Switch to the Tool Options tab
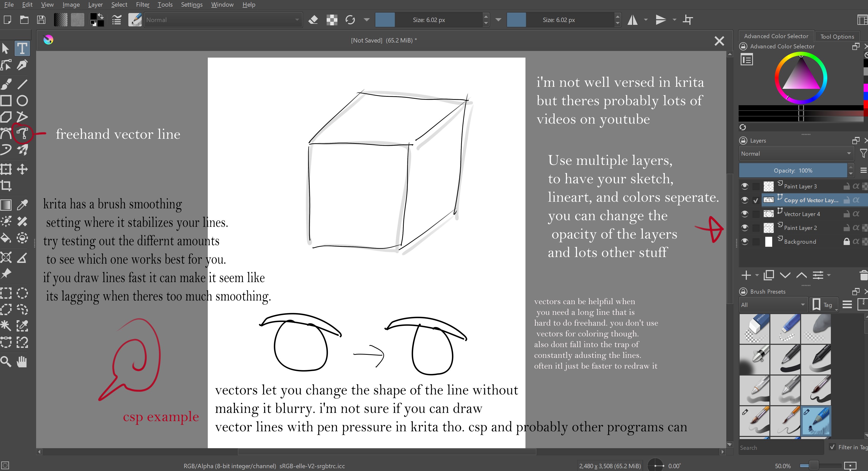The image size is (868, 471). point(837,36)
